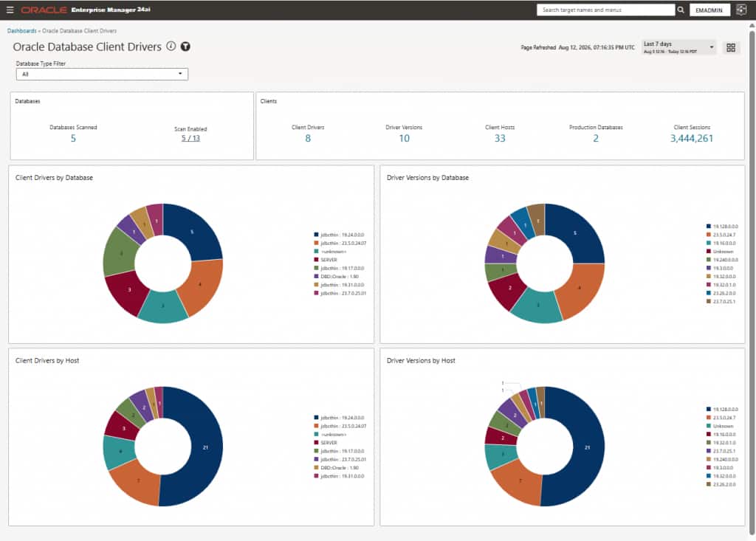Open the dashboard layout grid icon
This screenshot has height=541, width=756.
(x=731, y=47)
